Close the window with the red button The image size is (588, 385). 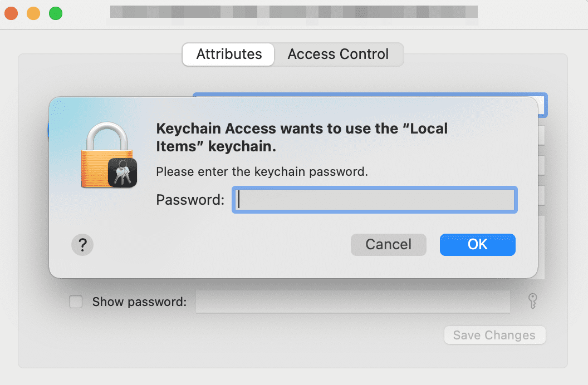click(11, 13)
